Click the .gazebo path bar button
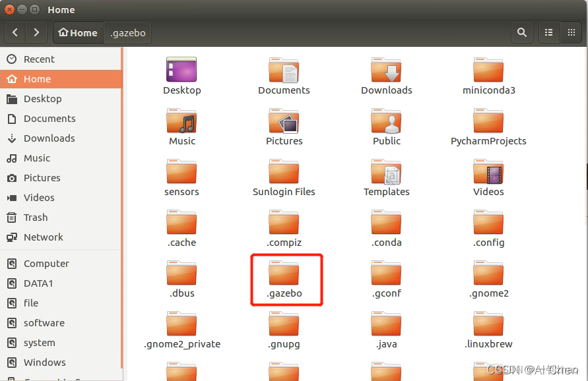Image resolution: width=588 pixels, height=381 pixels. click(x=127, y=33)
